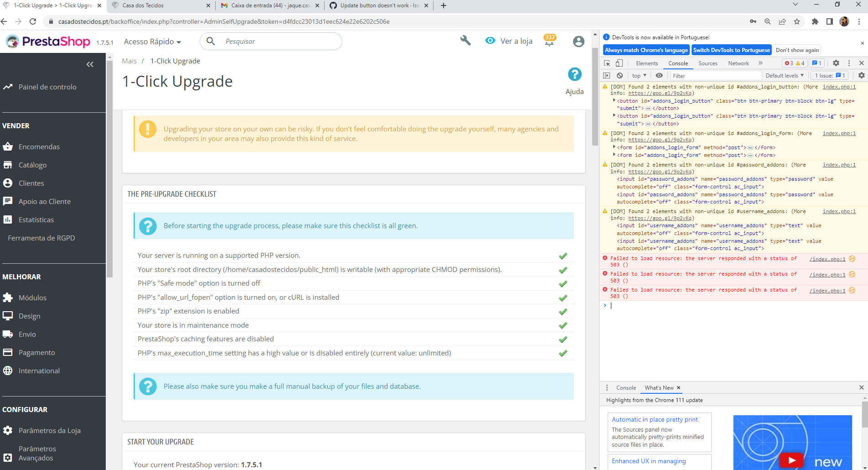Open DevTools settings gear
This screenshot has width=868, height=470.
tap(836, 63)
